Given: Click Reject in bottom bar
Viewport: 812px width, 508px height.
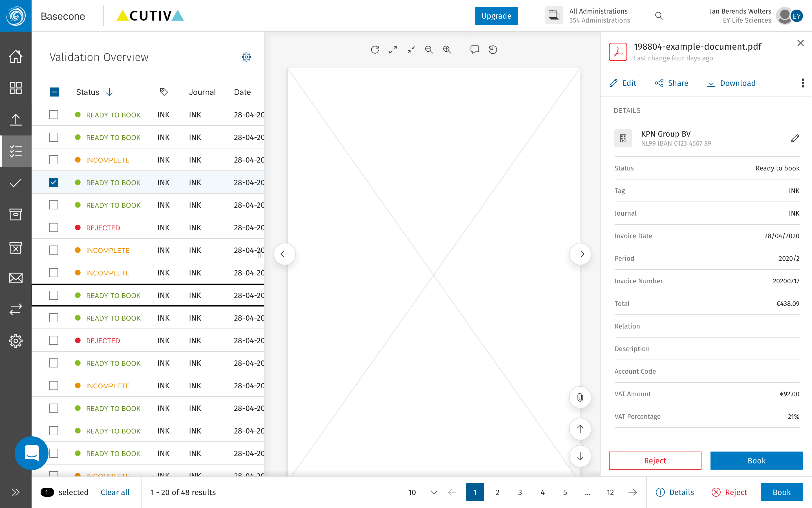Looking at the screenshot, I should [729, 492].
